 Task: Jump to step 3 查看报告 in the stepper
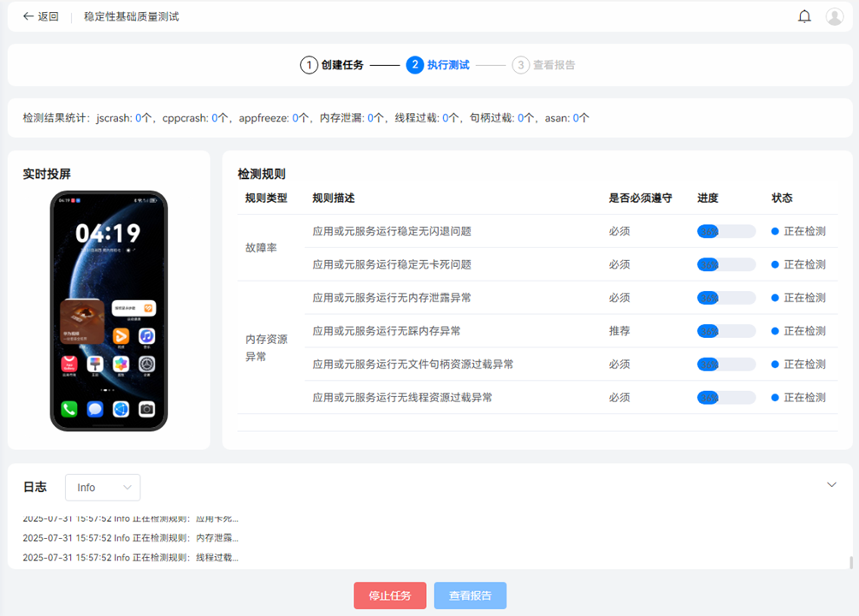click(544, 65)
